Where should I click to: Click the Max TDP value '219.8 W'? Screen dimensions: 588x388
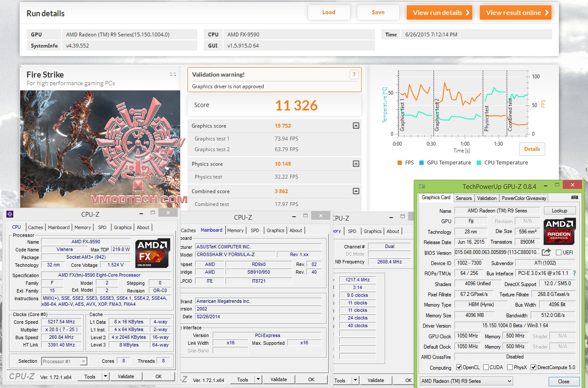coord(121,249)
